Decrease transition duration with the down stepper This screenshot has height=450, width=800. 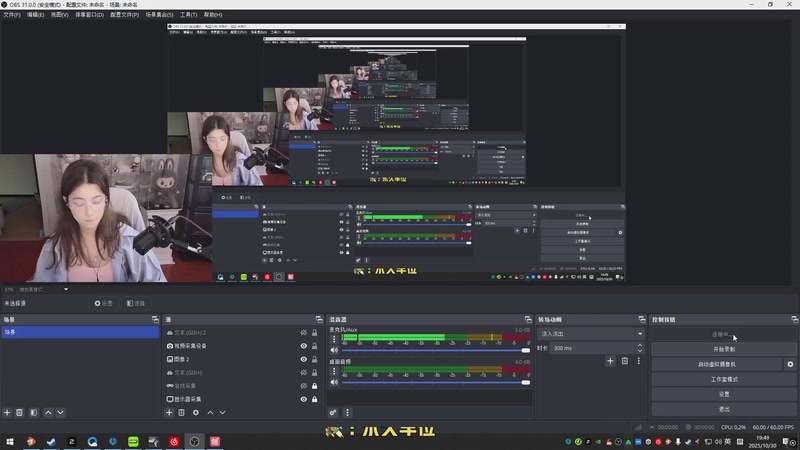640,351
